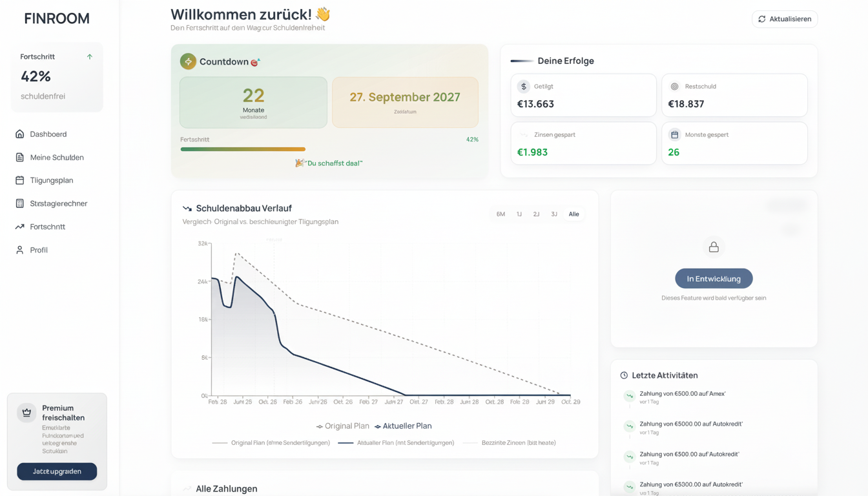
Task: Switch the chart range to 1J
Action: click(x=519, y=214)
